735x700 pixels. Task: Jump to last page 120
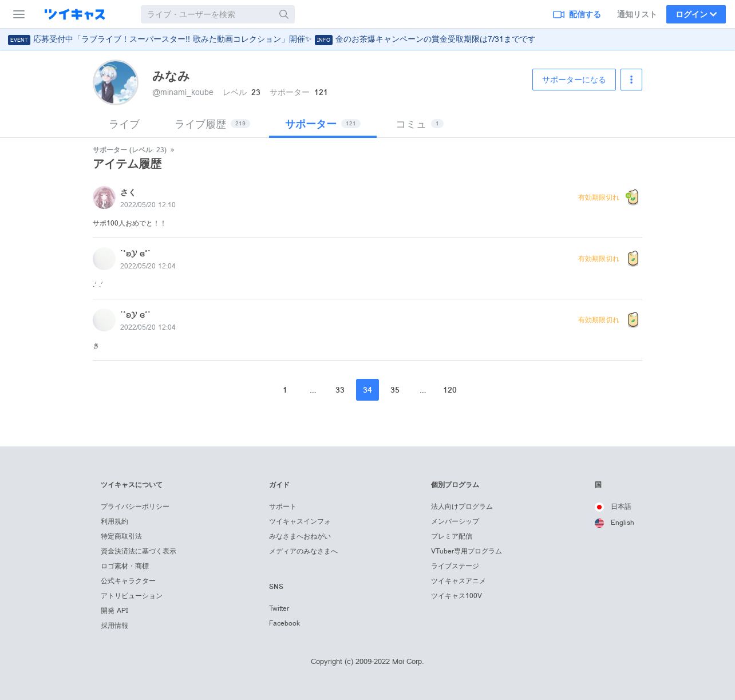click(450, 390)
